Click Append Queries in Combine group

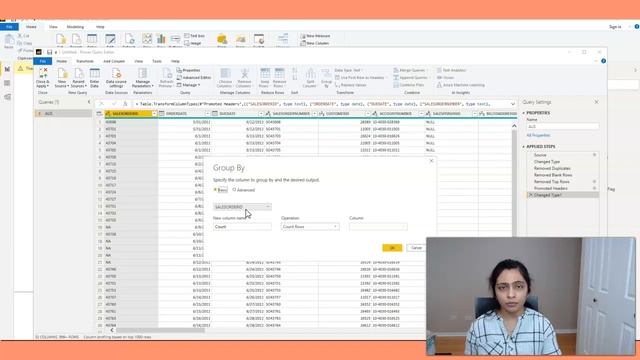click(411, 78)
